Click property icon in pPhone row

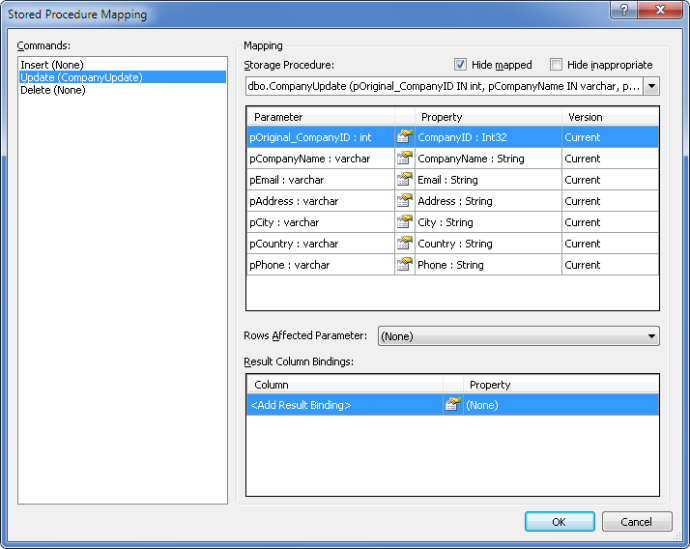click(404, 265)
